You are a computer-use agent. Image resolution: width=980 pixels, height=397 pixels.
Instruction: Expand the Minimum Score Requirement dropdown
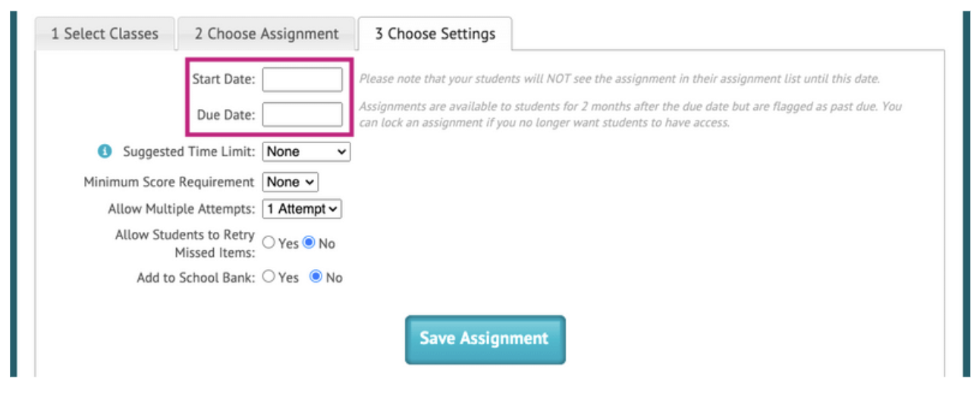click(291, 182)
